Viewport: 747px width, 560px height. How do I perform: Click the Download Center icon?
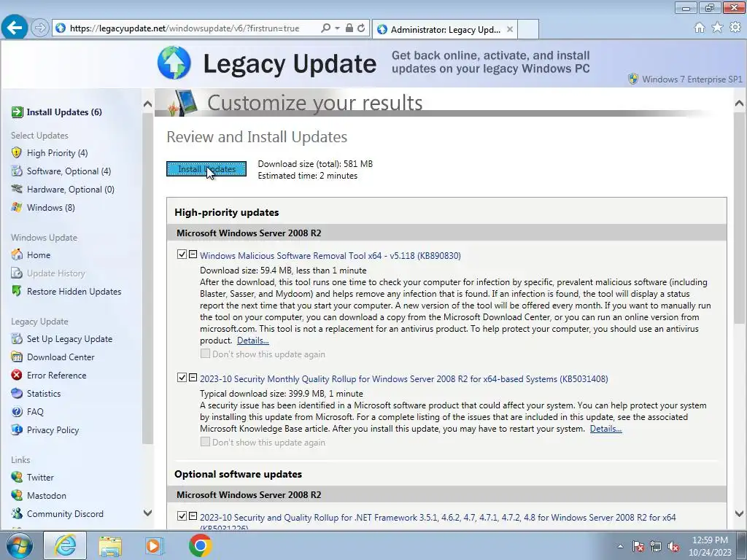pos(17,357)
